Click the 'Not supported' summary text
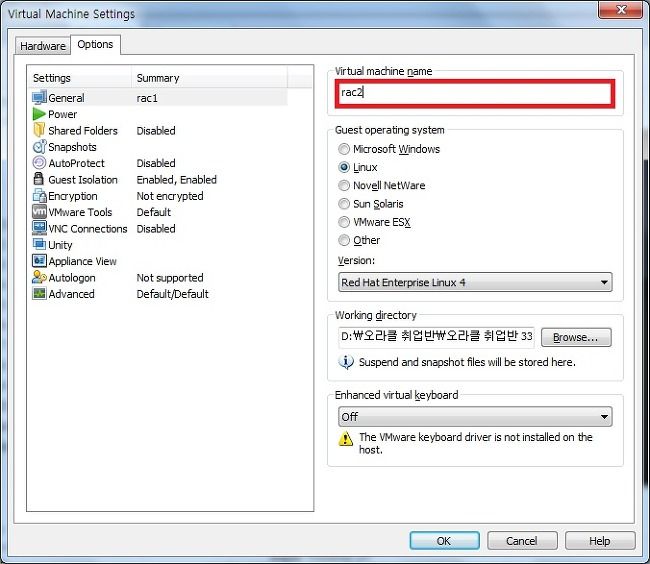Image resolution: width=650 pixels, height=564 pixels. pyautogui.click(x=170, y=278)
